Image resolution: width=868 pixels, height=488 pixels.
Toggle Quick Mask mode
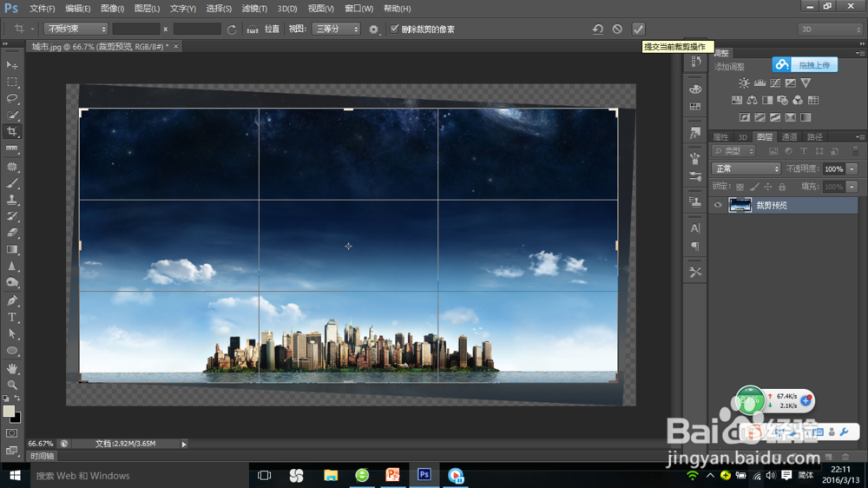11,433
